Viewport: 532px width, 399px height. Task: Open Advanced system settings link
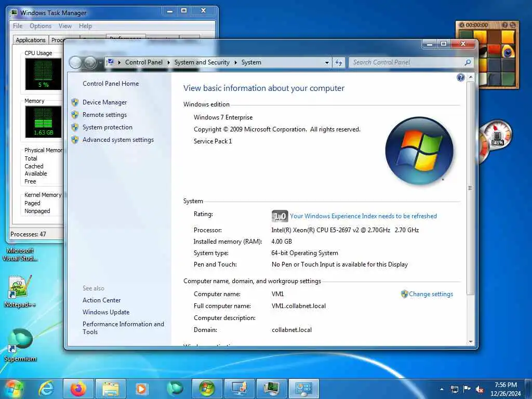click(118, 140)
